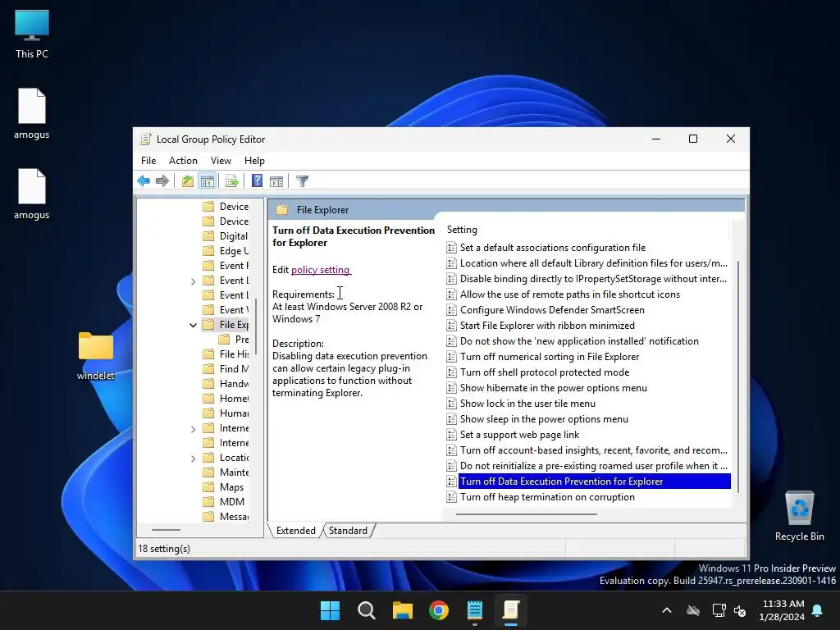840x630 pixels.
Task: Launch Google Chrome from the taskbar
Action: pos(439,610)
